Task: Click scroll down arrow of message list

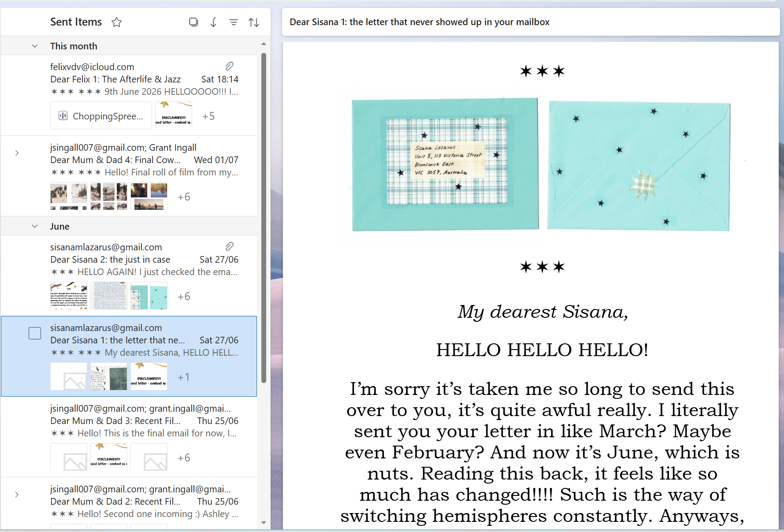Action: [264, 523]
